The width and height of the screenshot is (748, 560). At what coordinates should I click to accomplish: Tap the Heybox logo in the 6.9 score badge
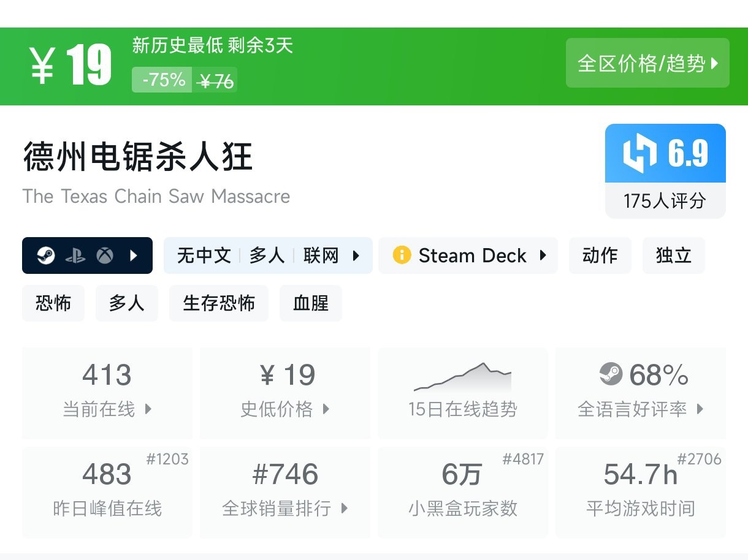coord(639,153)
